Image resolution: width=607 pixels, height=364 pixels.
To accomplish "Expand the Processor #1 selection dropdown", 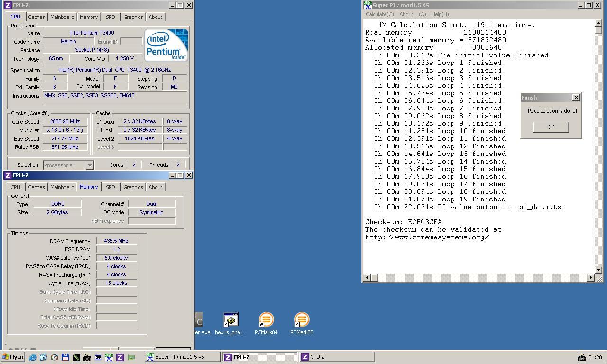I will pyautogui.click(x=90, y=165).
